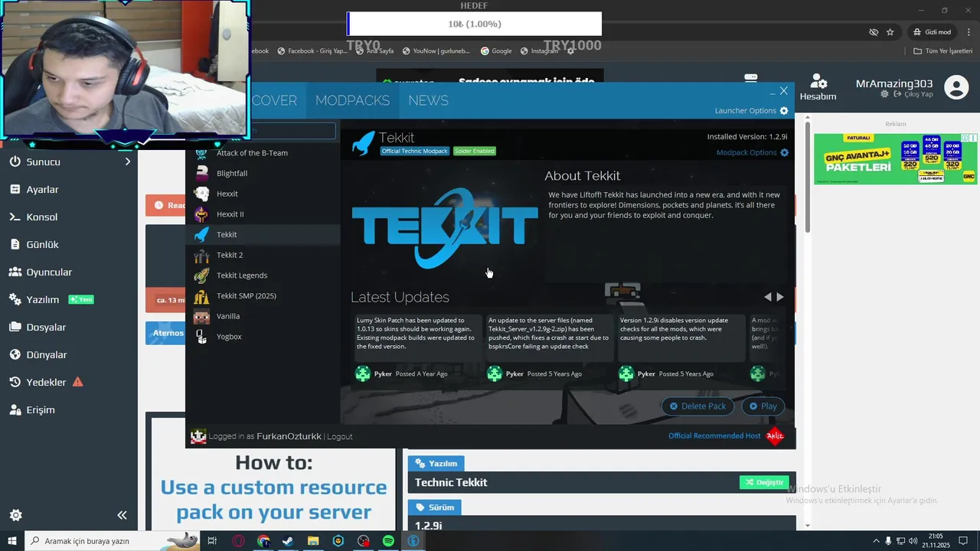The width and height of the screenshot is (980, 551).
Task: Choose the Hexxit modpack skull icon
Action: [x=201, y=194]
